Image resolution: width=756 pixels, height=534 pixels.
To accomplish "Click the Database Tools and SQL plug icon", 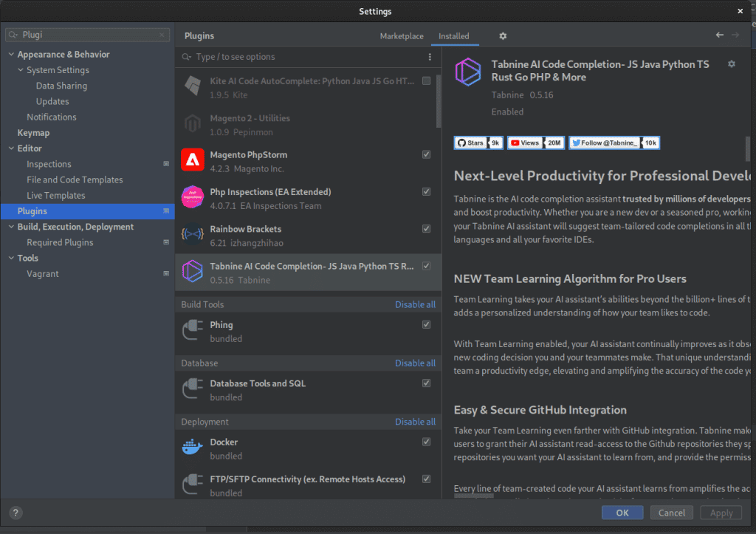I will (x=193, y=388).
